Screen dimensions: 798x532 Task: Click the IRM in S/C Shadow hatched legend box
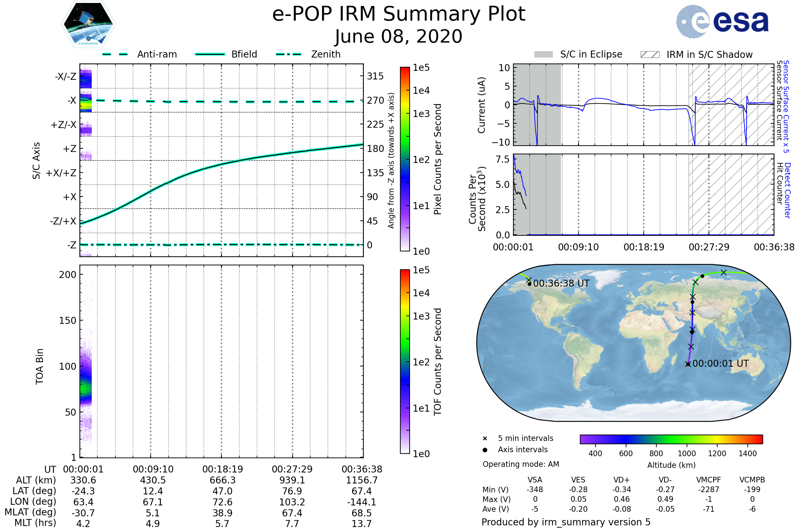point(650,54)
